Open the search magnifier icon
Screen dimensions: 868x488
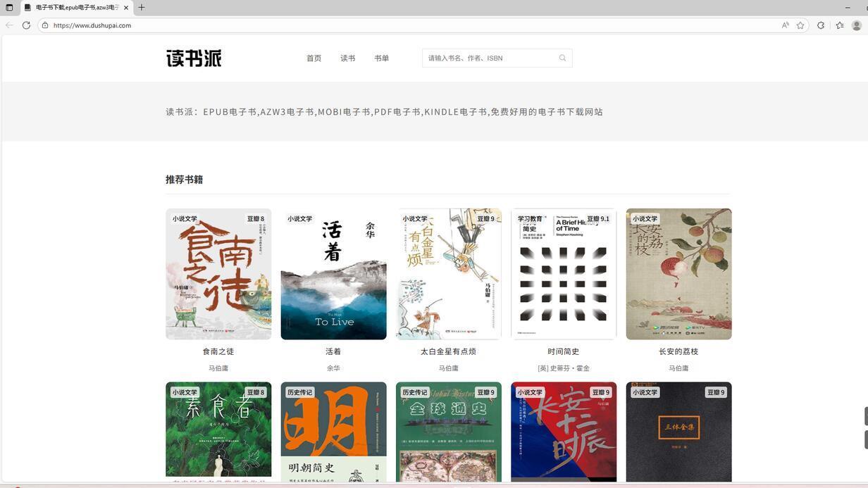click(x=562, y=58)
